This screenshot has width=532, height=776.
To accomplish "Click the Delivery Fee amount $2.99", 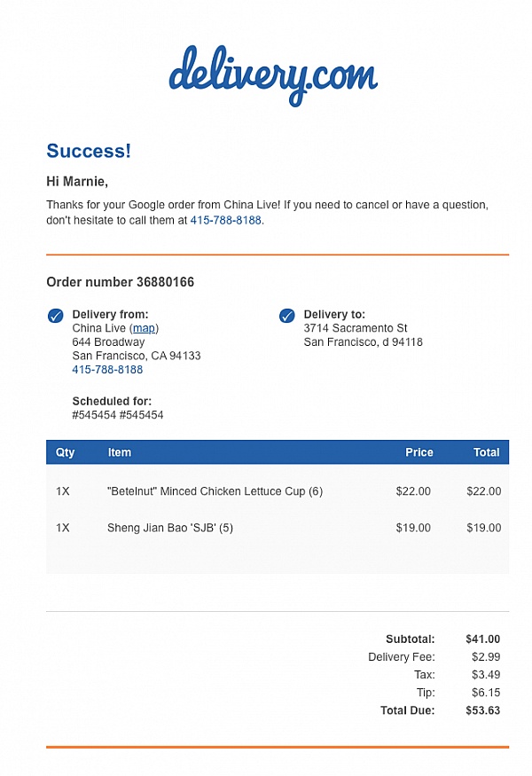I will click(486, 657).
